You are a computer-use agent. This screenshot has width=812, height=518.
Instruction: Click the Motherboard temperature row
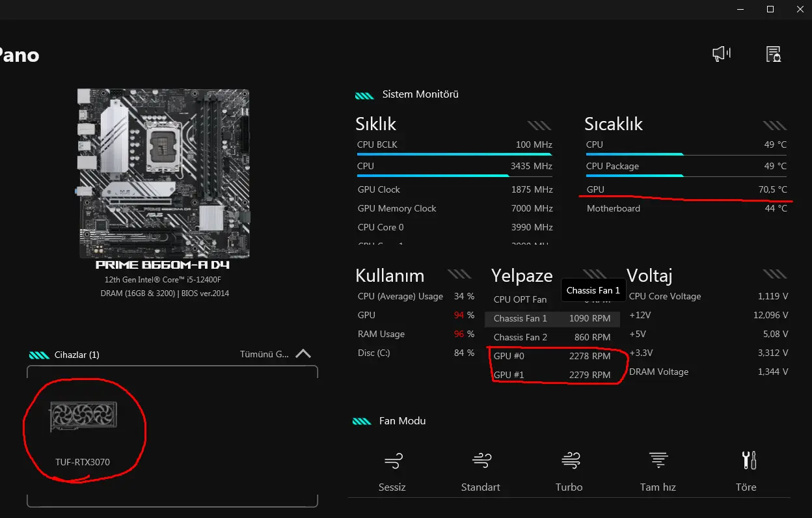pos(686,209)
